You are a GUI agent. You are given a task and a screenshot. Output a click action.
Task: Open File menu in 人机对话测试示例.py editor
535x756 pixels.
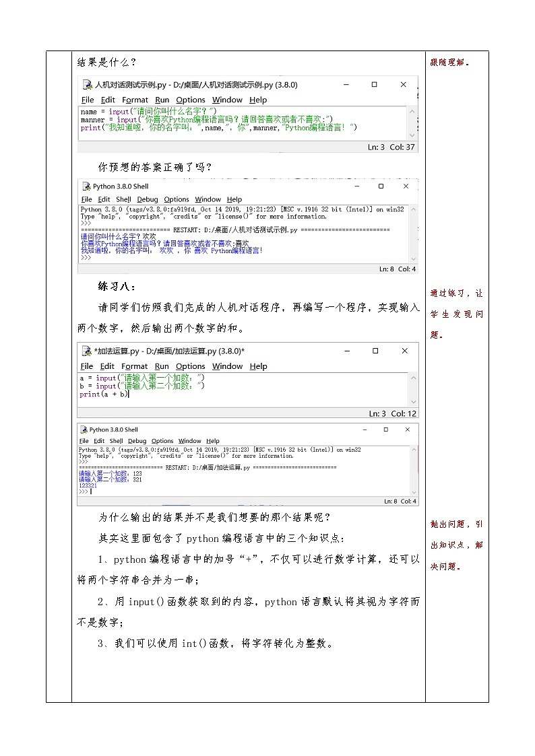[88, 100]
